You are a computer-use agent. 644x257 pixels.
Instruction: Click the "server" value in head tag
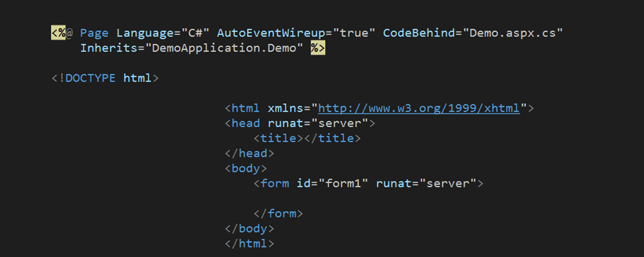[x=340, y=123]
